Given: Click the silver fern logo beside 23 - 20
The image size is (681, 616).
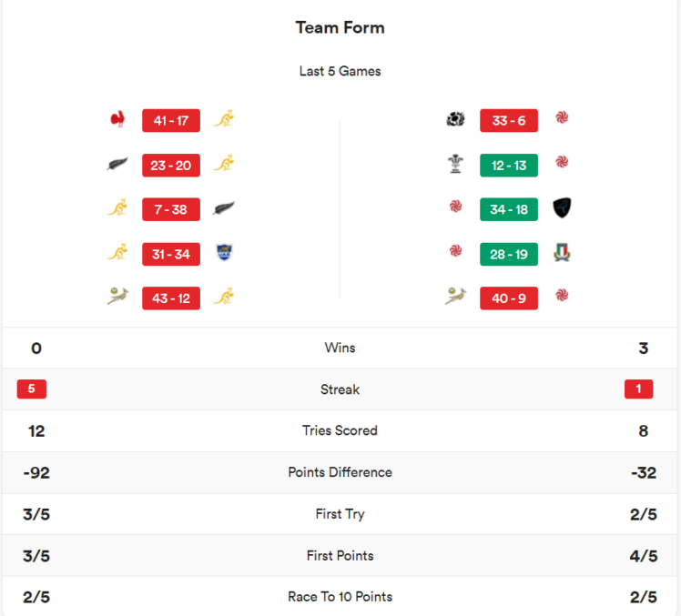Looking at the screenshot, I should (x=117, y=164).
